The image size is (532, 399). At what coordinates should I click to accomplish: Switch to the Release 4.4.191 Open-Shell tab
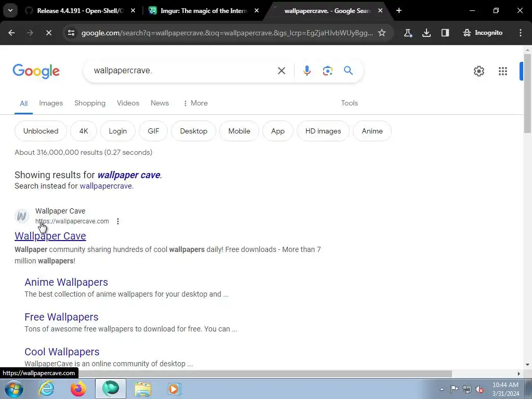80,11
